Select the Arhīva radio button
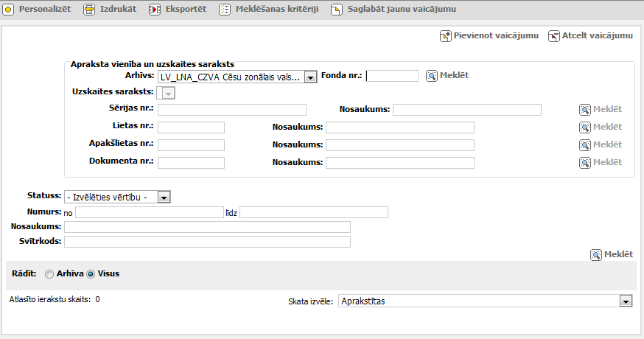644x339 pixels. coord(49,274)
